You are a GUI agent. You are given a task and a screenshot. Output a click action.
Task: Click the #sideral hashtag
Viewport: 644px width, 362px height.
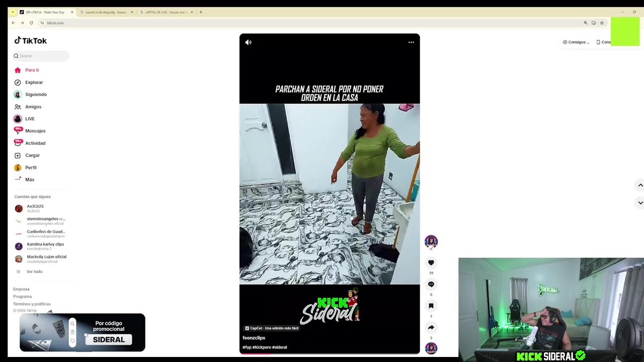point(279,347)
